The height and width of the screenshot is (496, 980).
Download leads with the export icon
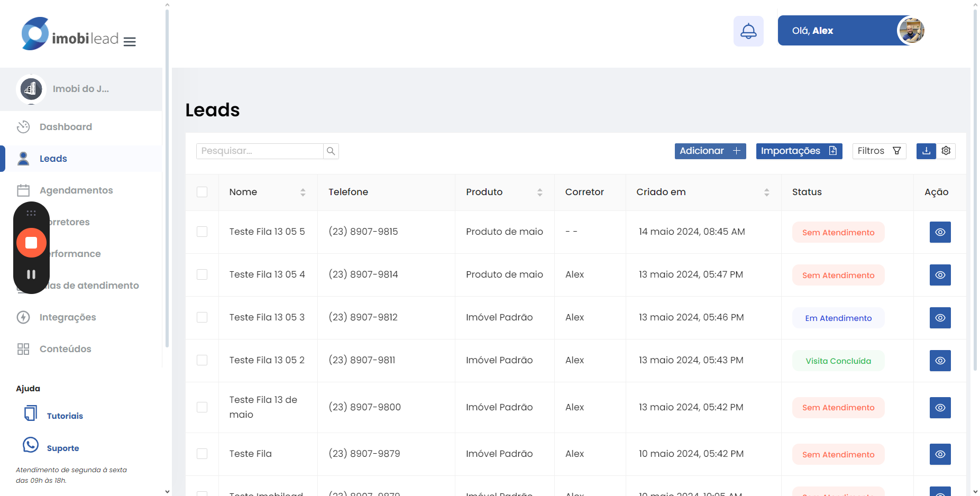[926, 151]
